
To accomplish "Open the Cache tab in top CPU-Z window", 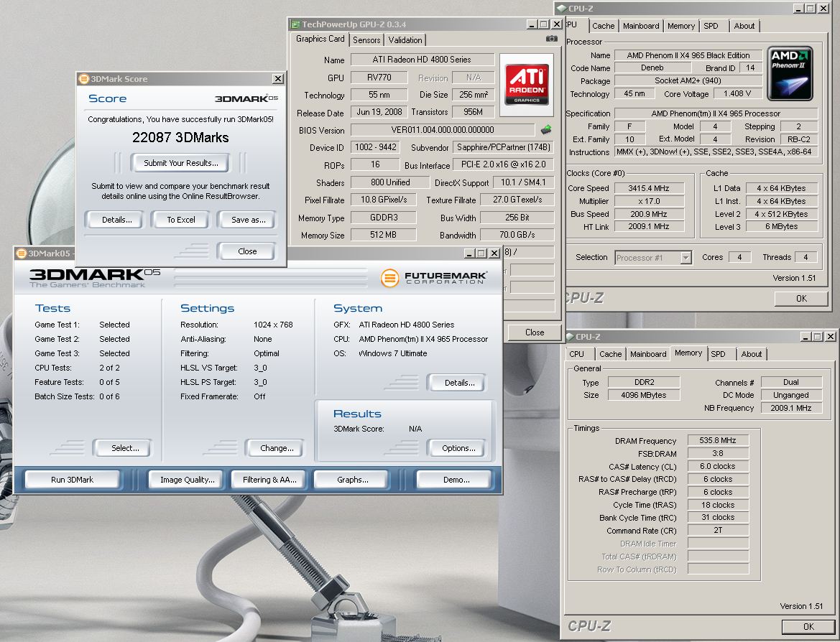I will tap(603, 26).
